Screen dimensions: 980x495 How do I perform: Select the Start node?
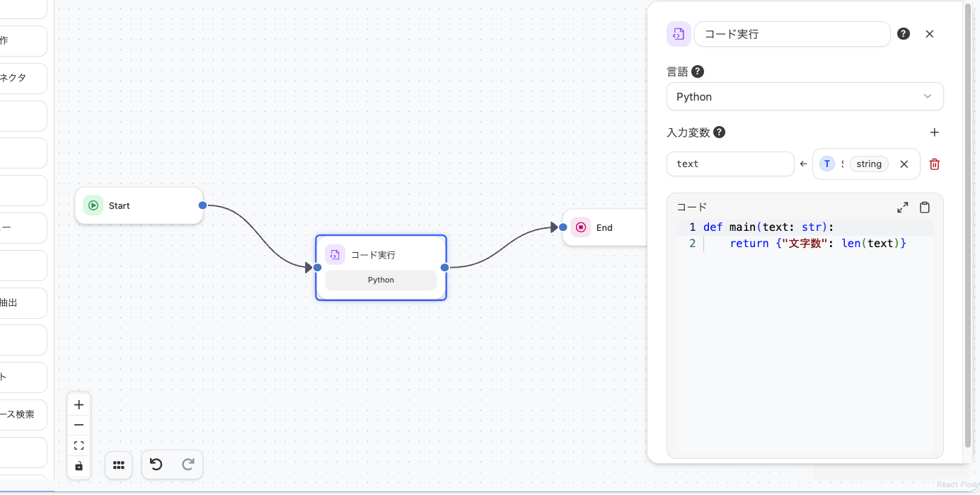tap(139, 205)
